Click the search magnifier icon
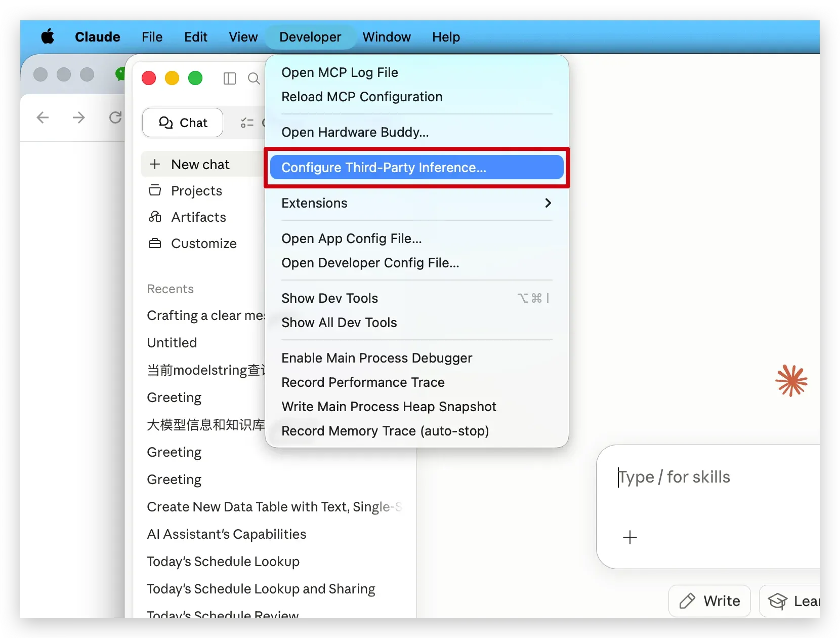The width and height of the screenshot is (840, 638). [254, 78]
